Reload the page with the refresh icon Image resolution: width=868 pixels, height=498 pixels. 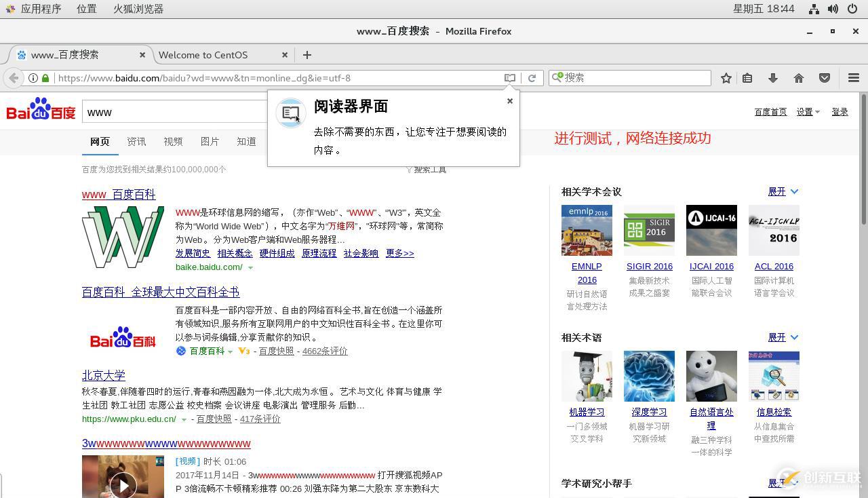click(x=532, y=78)
